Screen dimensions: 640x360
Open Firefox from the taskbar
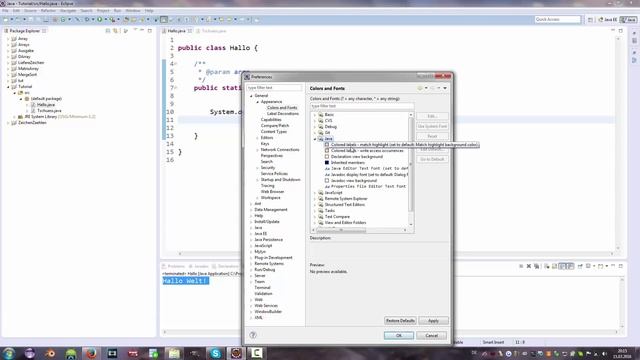(91, 353)
